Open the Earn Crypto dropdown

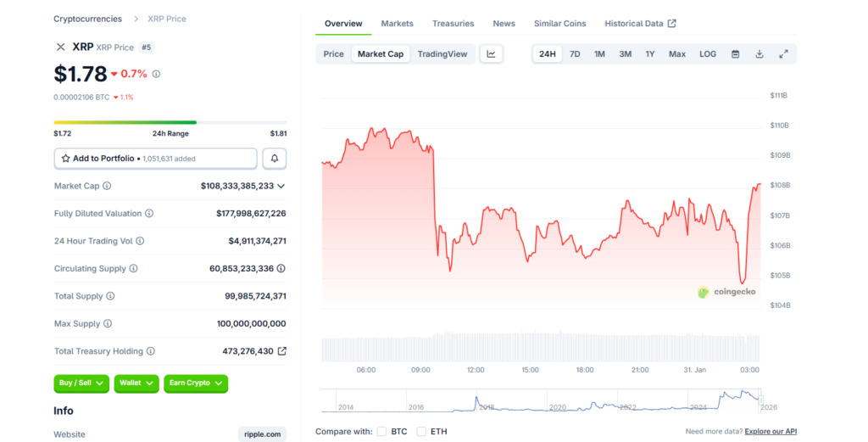pyautogui.click(x=195, y=383)
